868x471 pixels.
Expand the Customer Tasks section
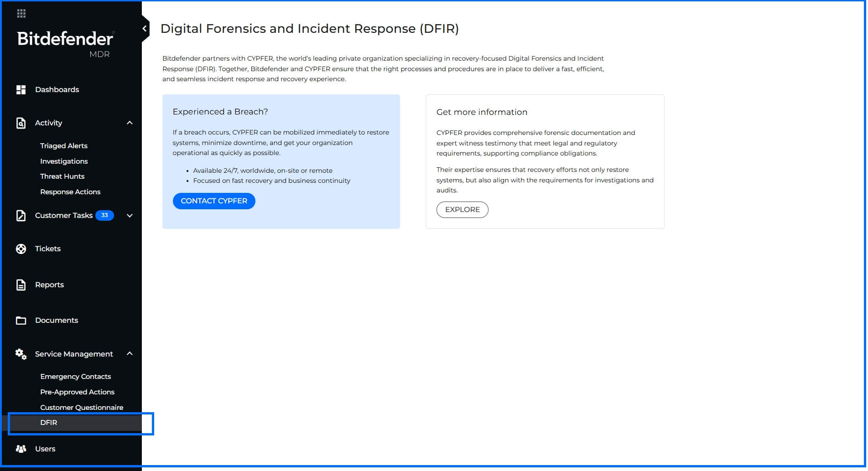(x=130, y=215)
